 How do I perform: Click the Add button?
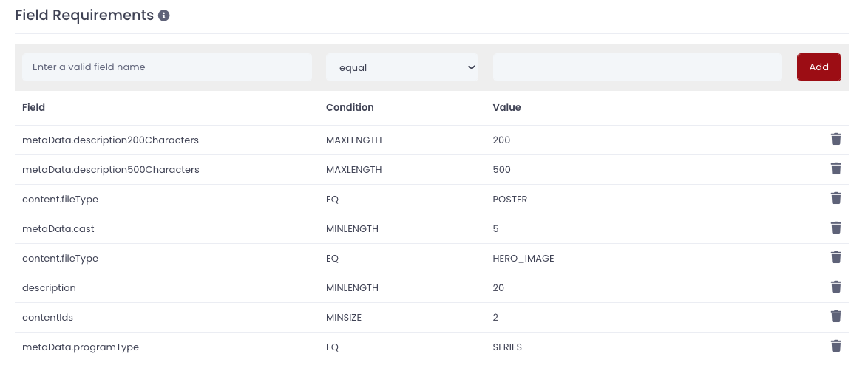pos(818,67)
